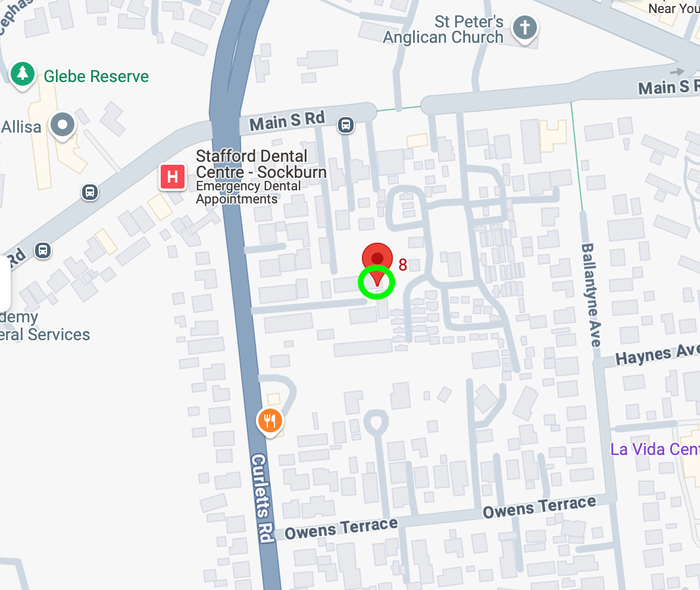Open St Peter's Anglican Church label
The width and height of the screenshot is (700, 590).
point(443,29)
